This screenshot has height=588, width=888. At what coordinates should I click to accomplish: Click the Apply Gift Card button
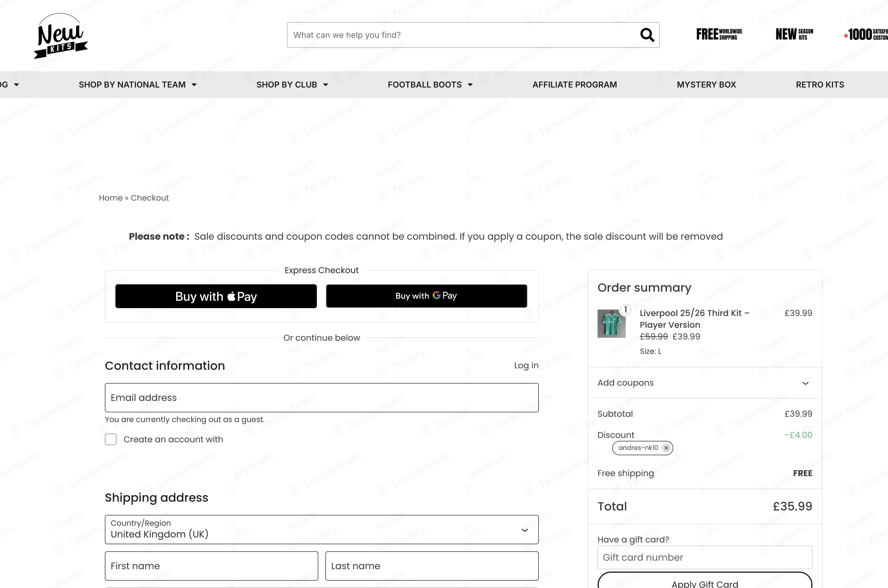(705, 580)
